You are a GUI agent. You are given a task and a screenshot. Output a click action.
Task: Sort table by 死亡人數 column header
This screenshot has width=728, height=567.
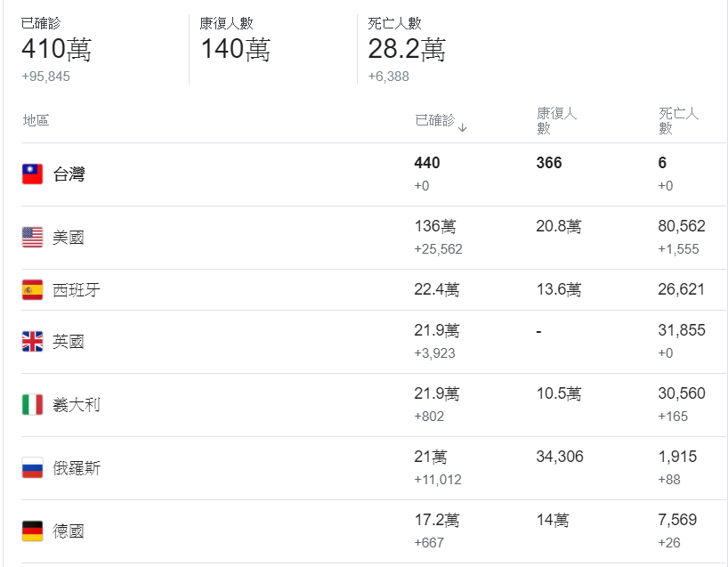pos(678,120)
